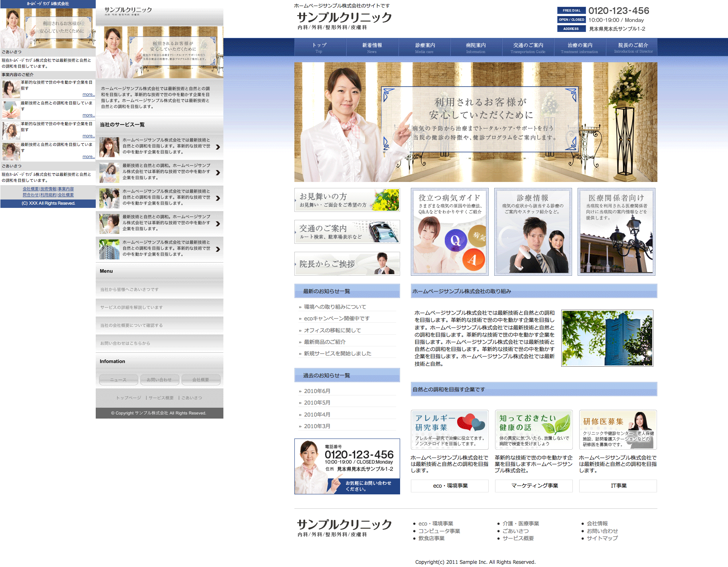Click the 知っておきたい健康の話 leaf banner
Viewport: 728px width, 567px height.
[x=534, y=430]
